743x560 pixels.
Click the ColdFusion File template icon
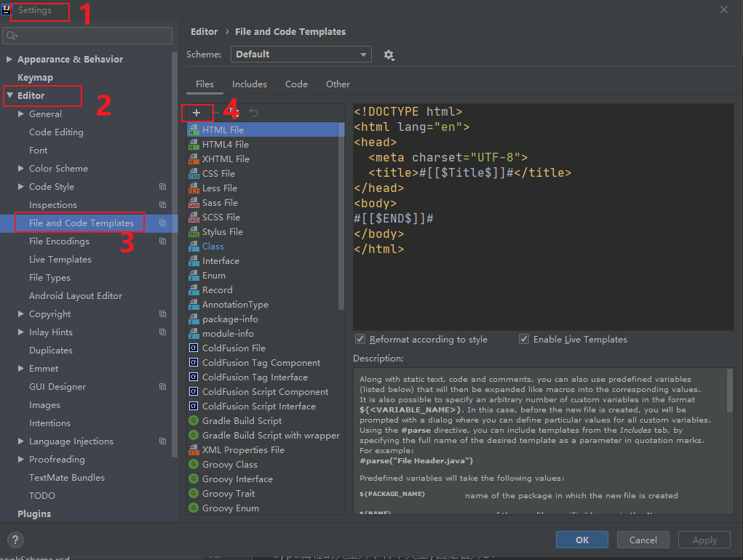point(194,348)
